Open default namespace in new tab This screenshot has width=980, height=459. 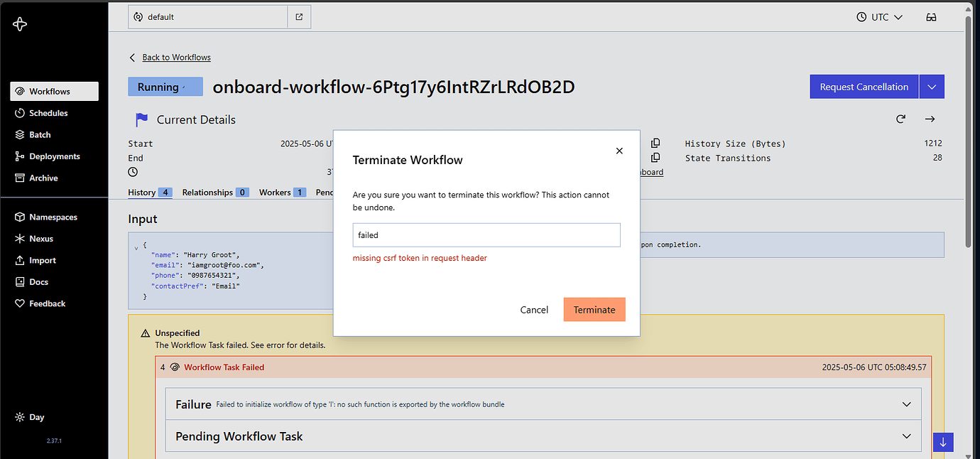(x=299, y=16)
